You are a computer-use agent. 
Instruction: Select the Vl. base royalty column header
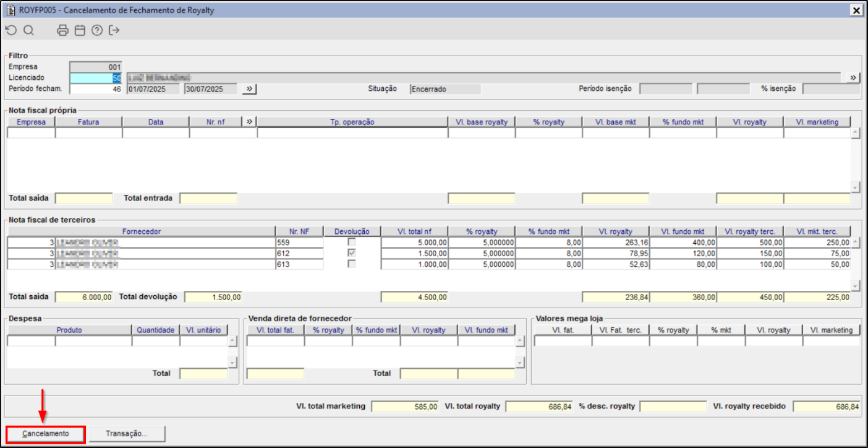(482, 122)
